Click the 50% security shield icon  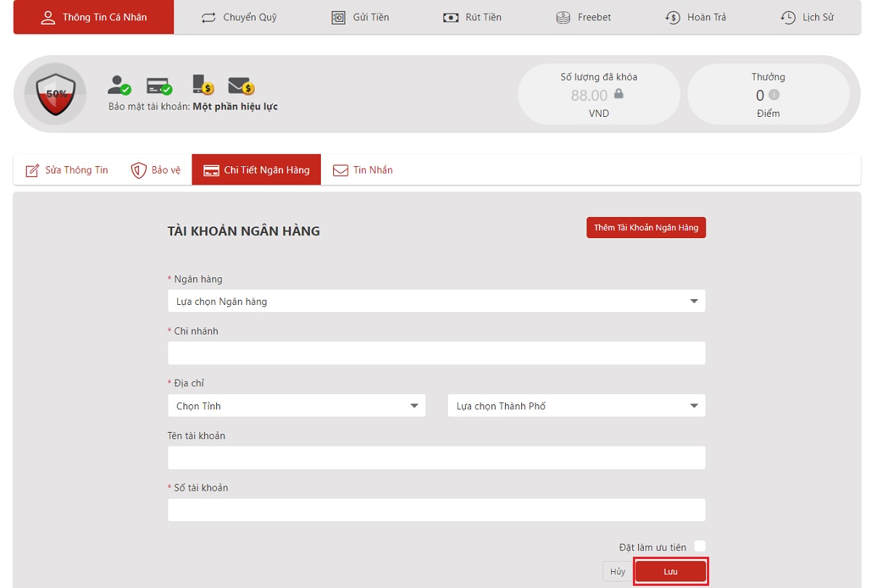(x=55, y=94)
